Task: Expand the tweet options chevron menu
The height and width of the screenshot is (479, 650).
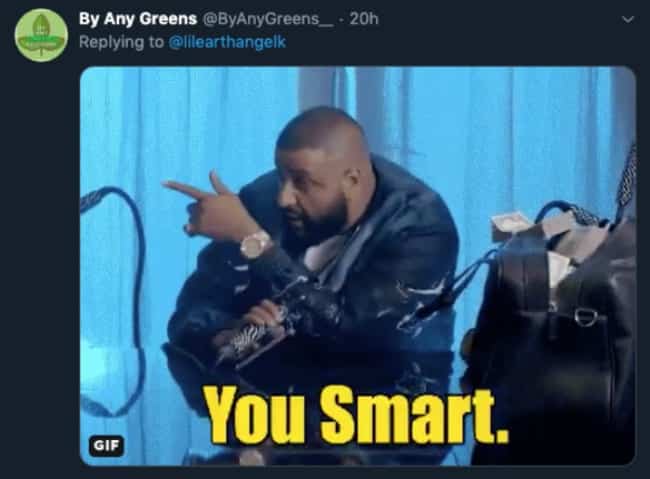Action: pos(628,19)
